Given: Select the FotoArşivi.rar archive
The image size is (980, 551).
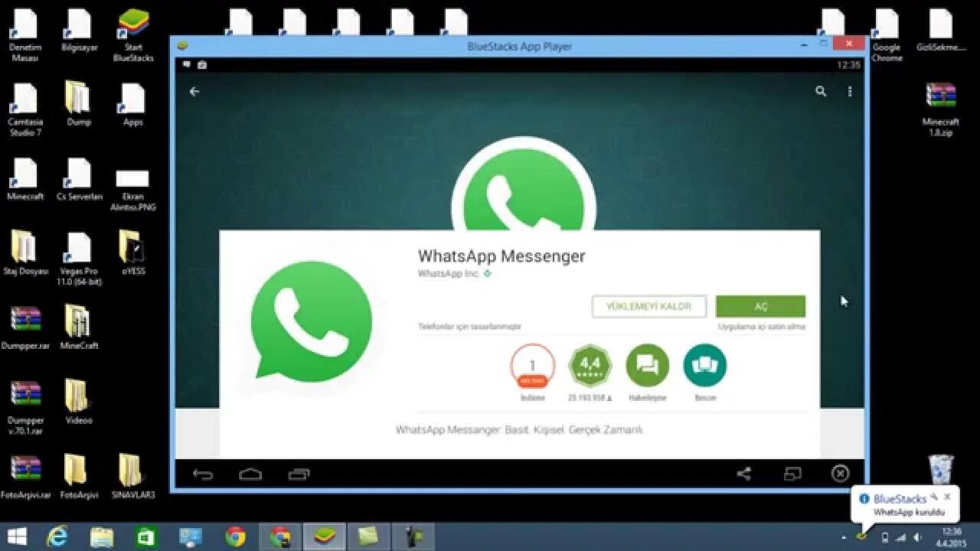Looking at the screenshot, I should coord(25,478).
